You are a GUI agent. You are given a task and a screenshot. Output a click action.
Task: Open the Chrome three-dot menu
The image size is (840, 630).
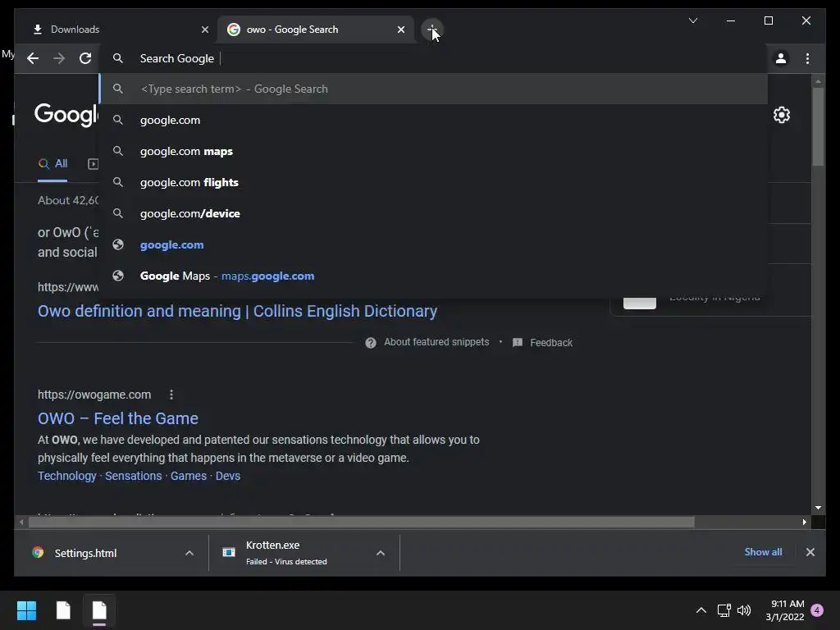point(807,58)
